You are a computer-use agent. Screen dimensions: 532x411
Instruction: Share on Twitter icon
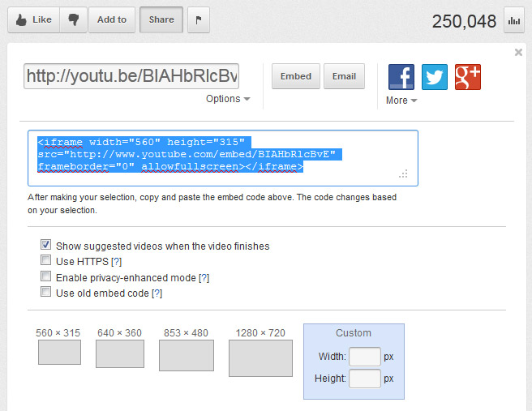(435, 77)
